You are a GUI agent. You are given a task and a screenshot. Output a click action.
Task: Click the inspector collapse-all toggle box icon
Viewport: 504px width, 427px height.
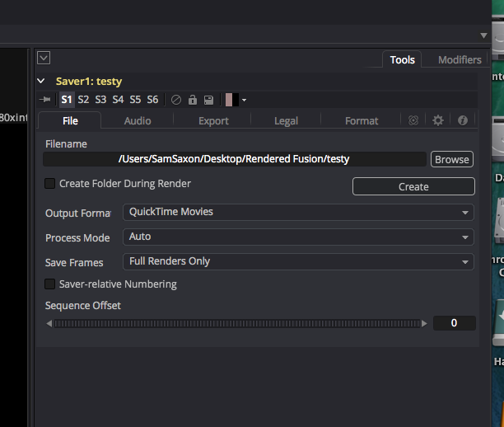click(44, 58)
